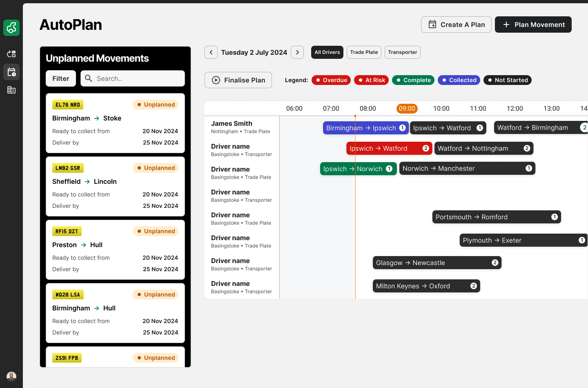Select the Glasgow to Newcastle movement bar
588x388 pixels.
(x=437, y=263)
